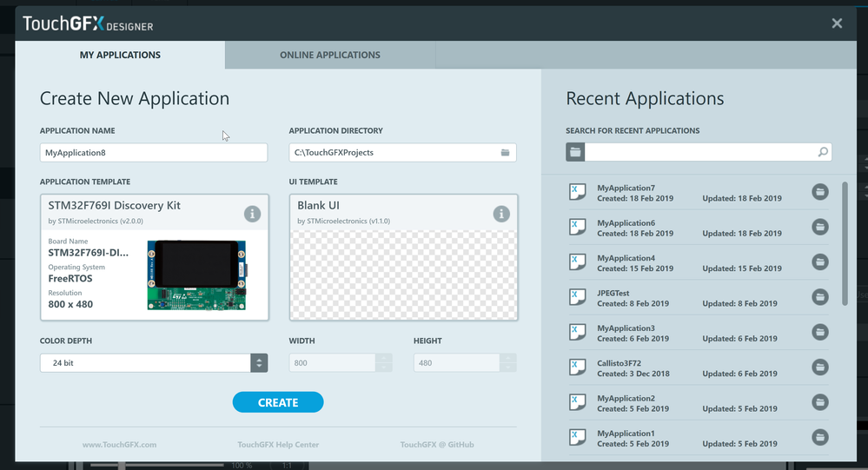Open folder of MyApplication4

[x=820, y=261]
